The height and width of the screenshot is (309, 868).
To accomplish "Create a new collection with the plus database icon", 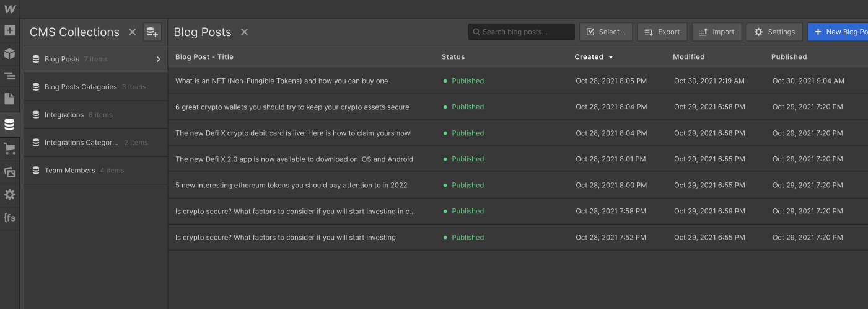I will pos(152,32).
